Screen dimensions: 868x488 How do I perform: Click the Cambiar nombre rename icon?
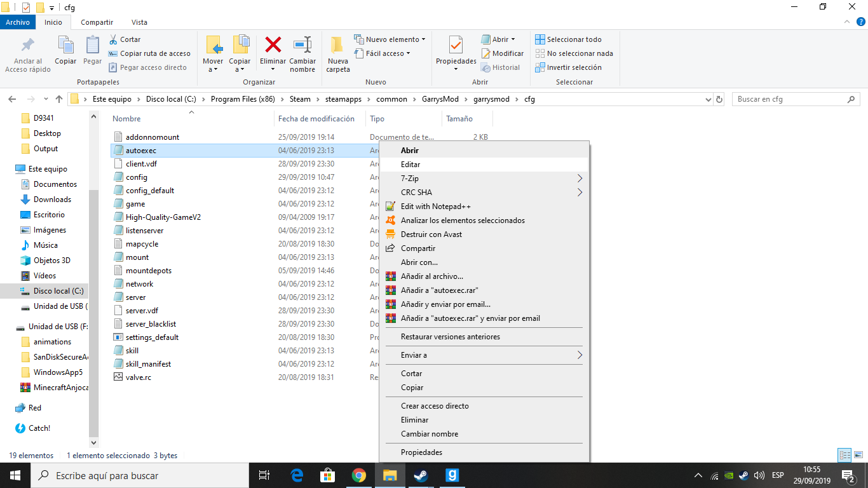click(302, 44)
